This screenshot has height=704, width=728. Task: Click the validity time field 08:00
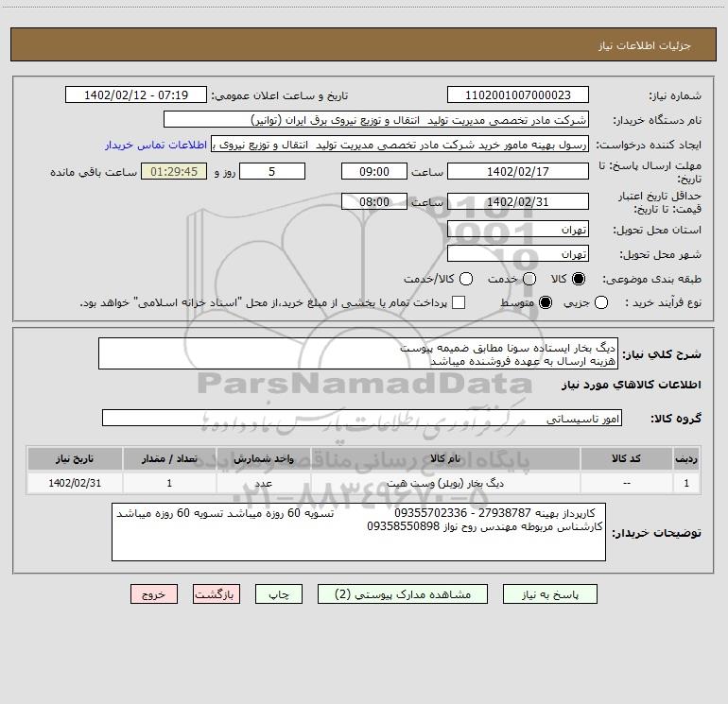374,202
